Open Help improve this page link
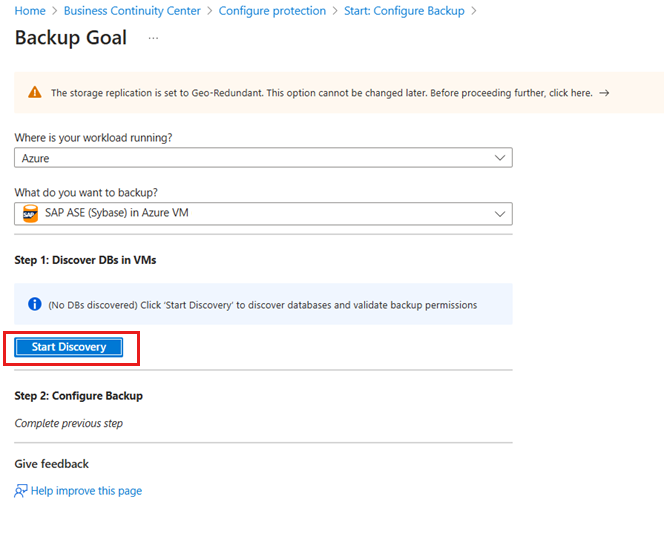Screen dimensions: 664x548 pos(86,491)
